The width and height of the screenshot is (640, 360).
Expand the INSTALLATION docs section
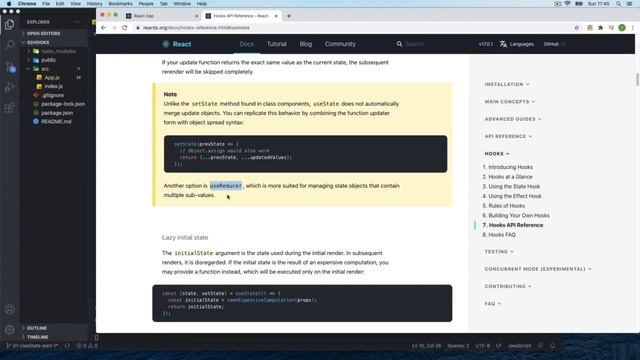point(507,84)
